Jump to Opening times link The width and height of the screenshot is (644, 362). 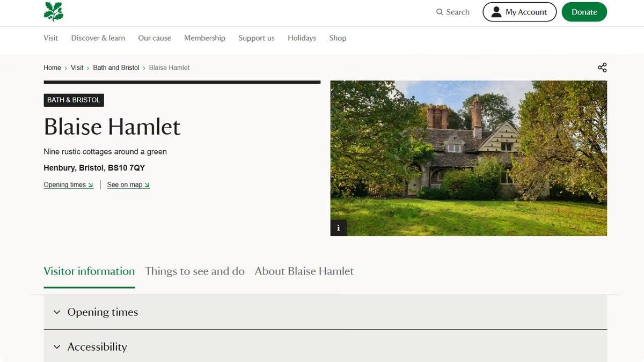69,184
